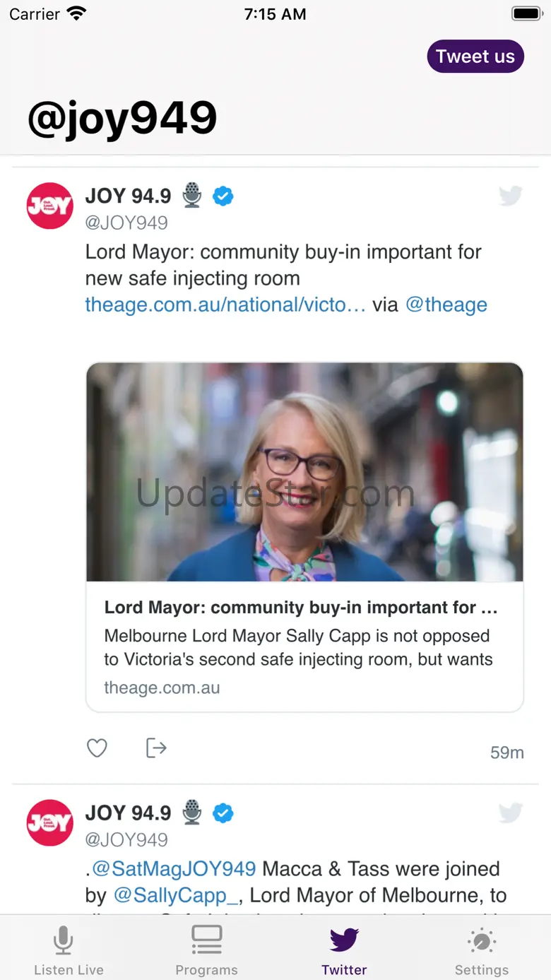This screenshot has height=980, width=551.
Task: Go to the Settings tab
Action: (482, 950)
